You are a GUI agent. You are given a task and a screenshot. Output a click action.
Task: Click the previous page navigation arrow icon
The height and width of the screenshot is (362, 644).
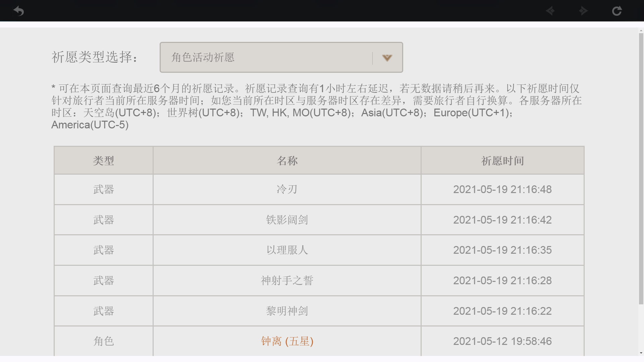click(550, 11)
